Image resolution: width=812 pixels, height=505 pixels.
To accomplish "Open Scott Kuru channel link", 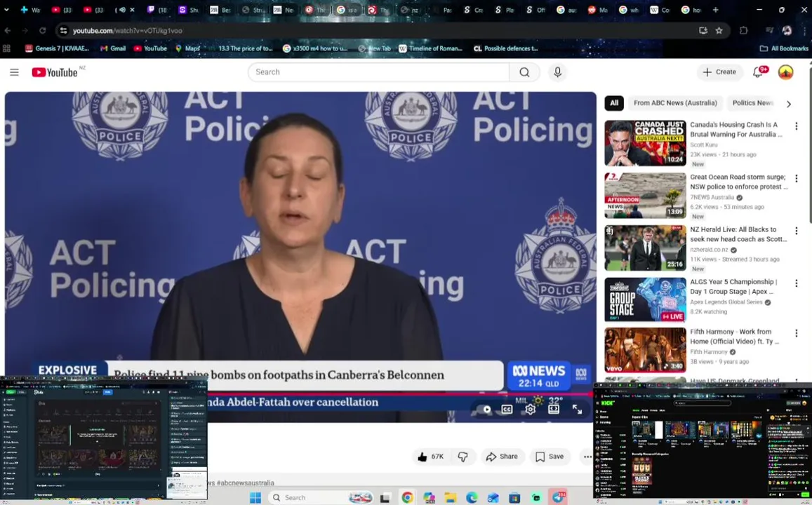I will coord(703,145).
